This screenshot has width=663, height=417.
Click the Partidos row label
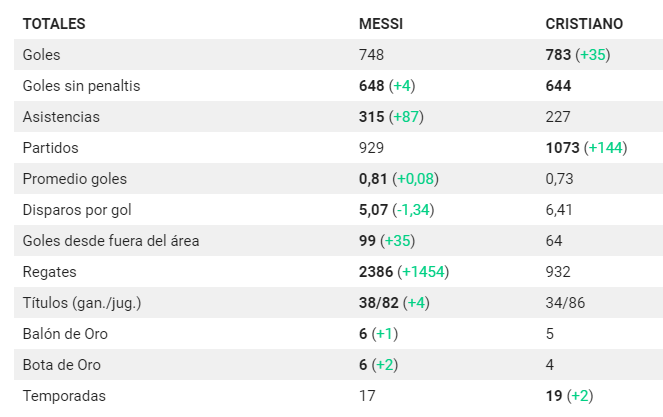point(51,148)
